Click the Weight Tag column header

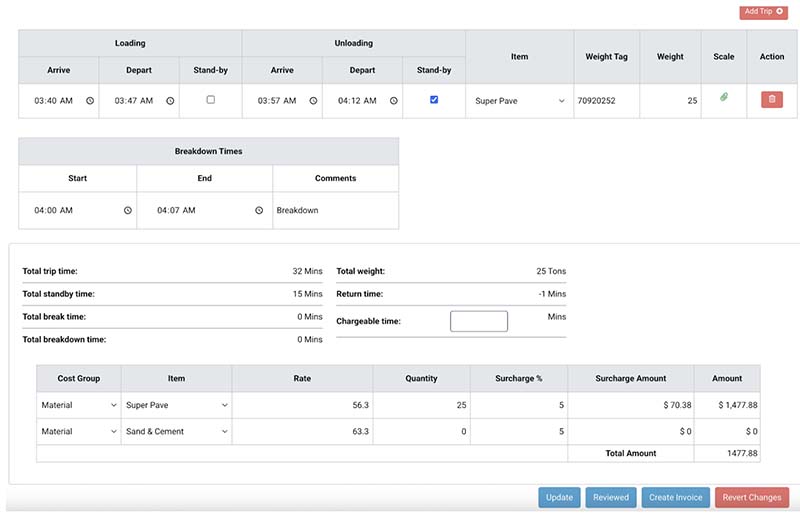click(606, 57)
